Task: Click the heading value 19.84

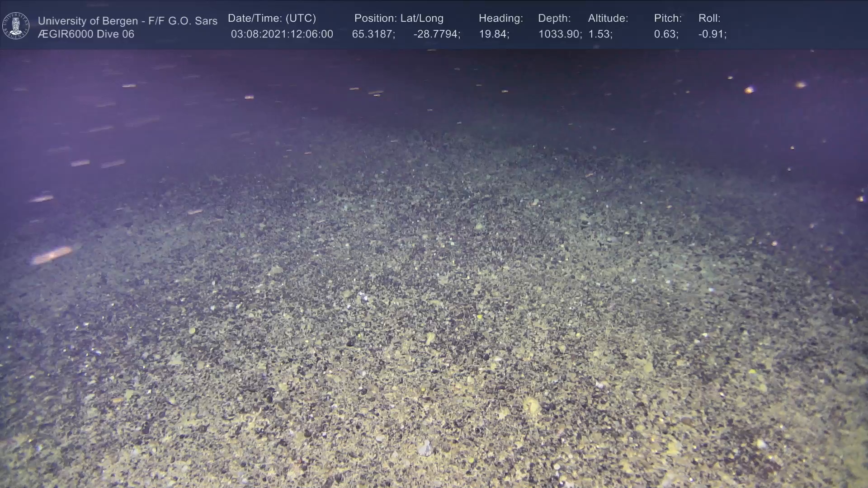Action: (494, 34)
